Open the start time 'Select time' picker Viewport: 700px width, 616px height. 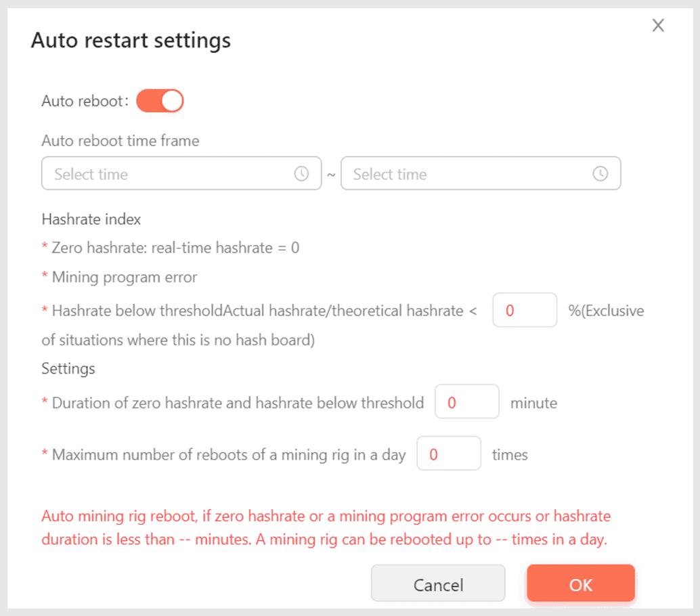click(x=169, y=174)
